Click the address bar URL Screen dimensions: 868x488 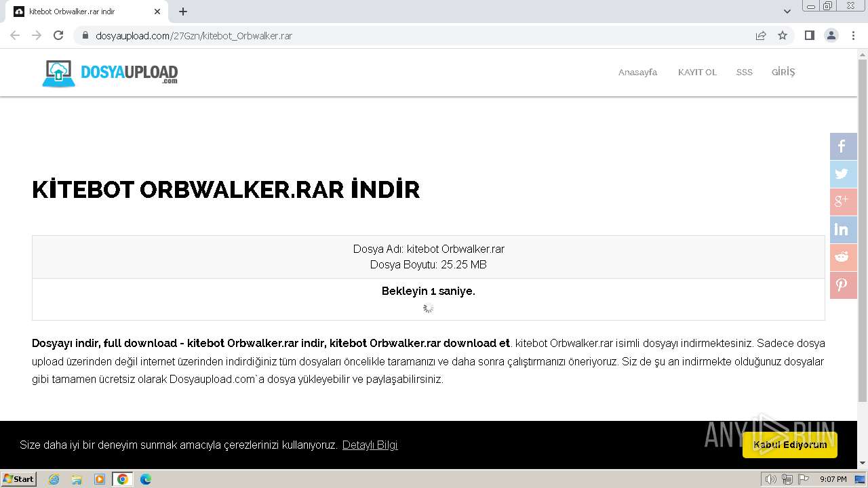194,35
